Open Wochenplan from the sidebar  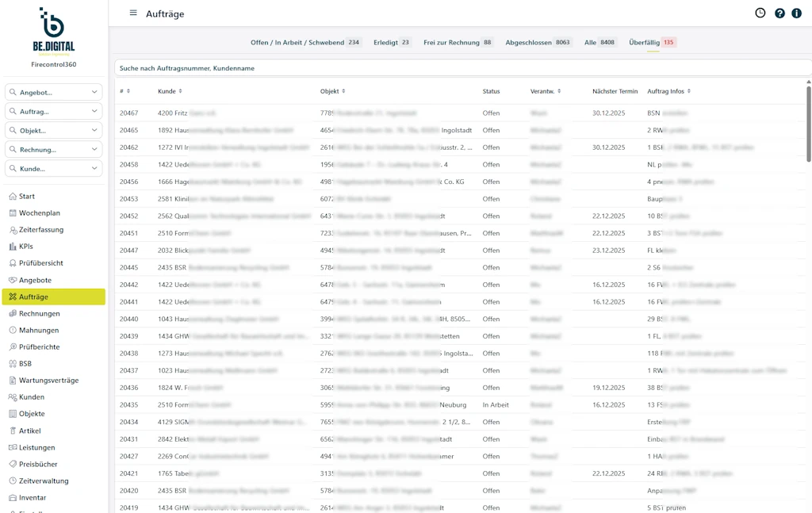click(39, 213)
